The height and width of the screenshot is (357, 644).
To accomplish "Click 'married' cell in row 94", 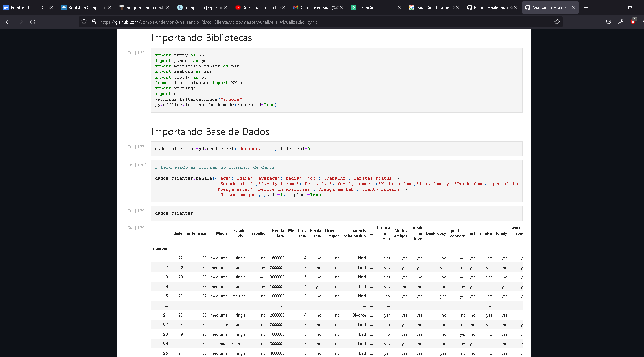I will (x=239, y=344).
